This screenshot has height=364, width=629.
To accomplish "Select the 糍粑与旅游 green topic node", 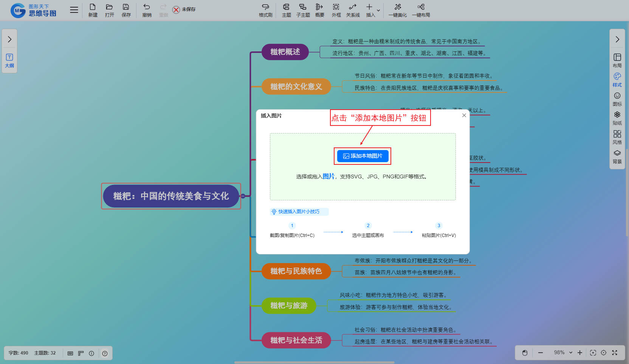I will [x=289, y=306].
